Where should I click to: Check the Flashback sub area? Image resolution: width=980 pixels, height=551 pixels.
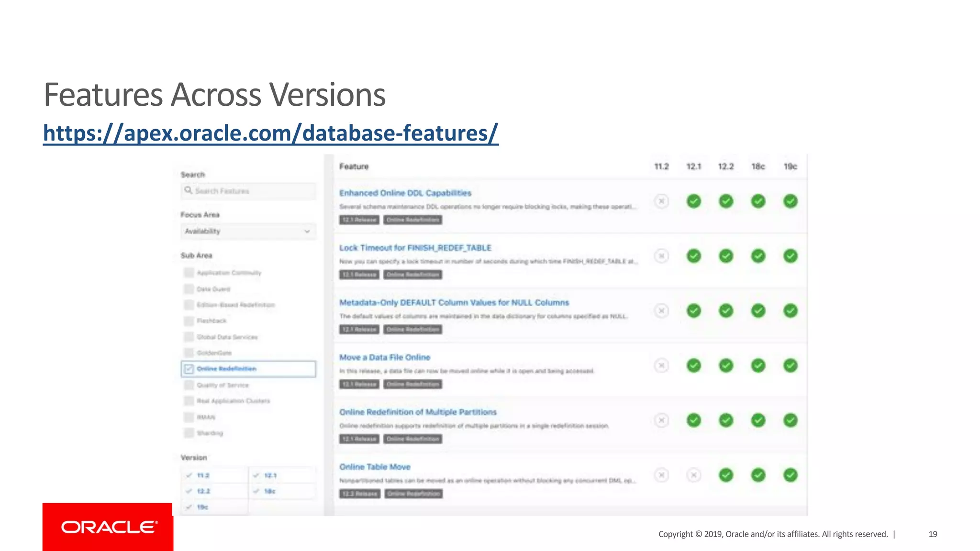pyautogui.click(x=189, y=321)
